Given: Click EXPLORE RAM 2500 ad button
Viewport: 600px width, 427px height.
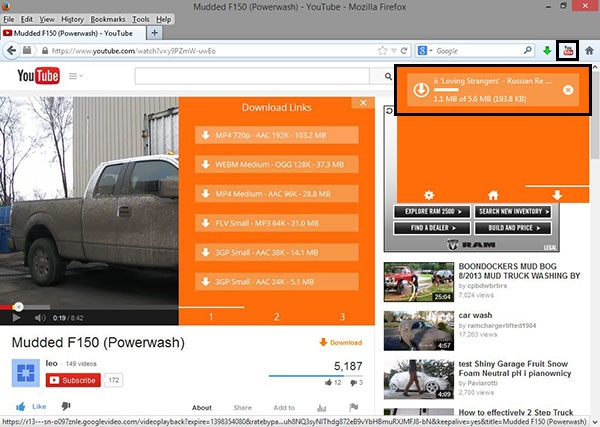Looking at the screenshot, I should [x=432, y=211].
